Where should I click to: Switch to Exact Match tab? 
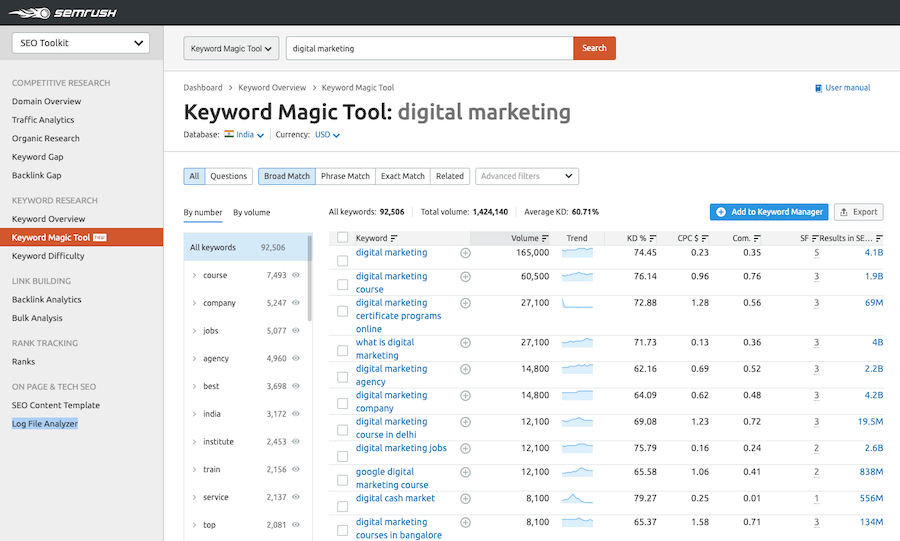click(402, 176)
